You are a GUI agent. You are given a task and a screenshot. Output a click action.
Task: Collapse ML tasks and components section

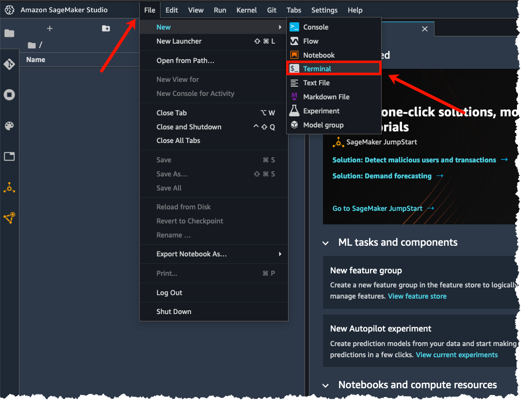(325, 243)
